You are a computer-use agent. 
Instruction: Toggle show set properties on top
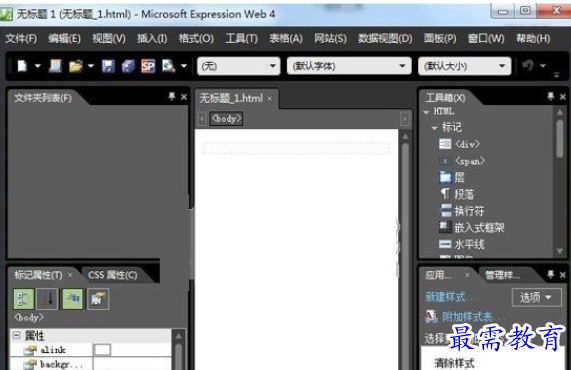click(72, 299)
